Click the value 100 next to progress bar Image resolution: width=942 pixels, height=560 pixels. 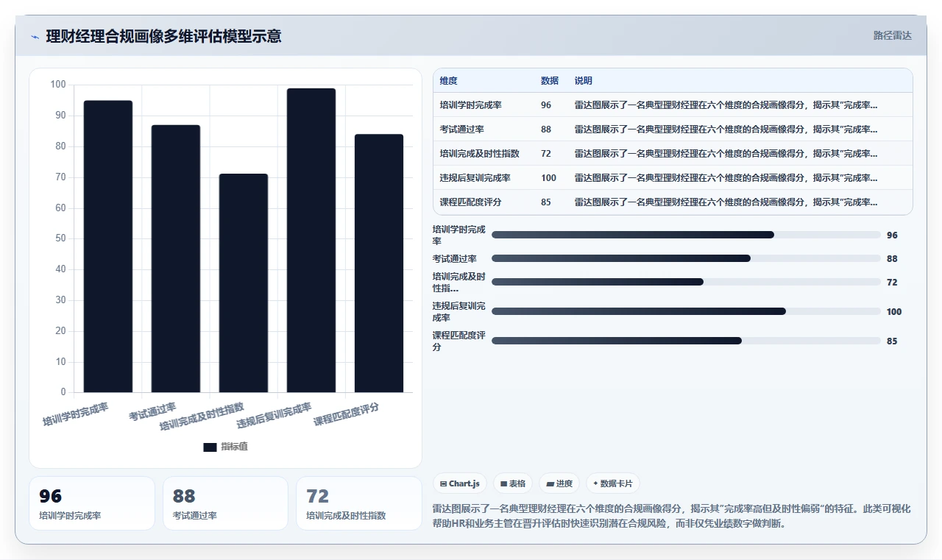(894, 312)
